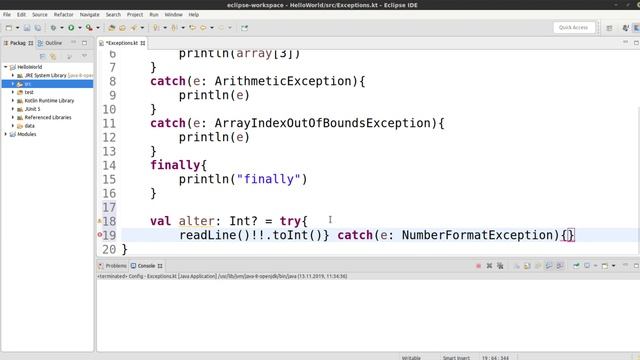Open the Refactor menu
The image size is (640, 360).
(64, 14)
